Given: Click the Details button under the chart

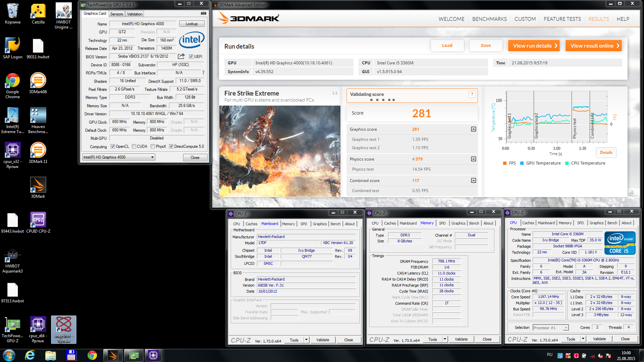Looking at the screenshot, I should [606, 153].
